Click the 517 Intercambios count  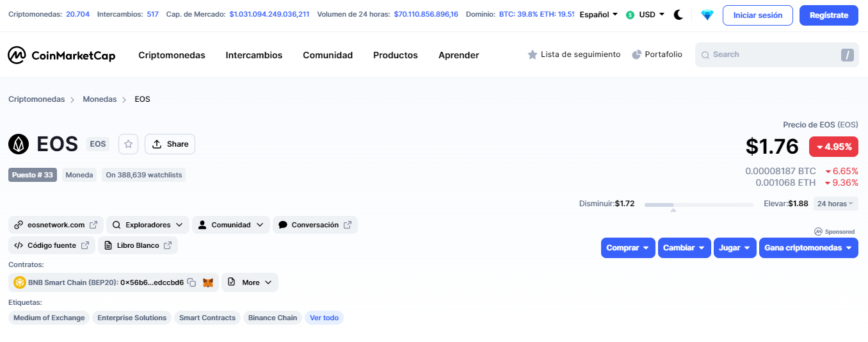point(152,14)
